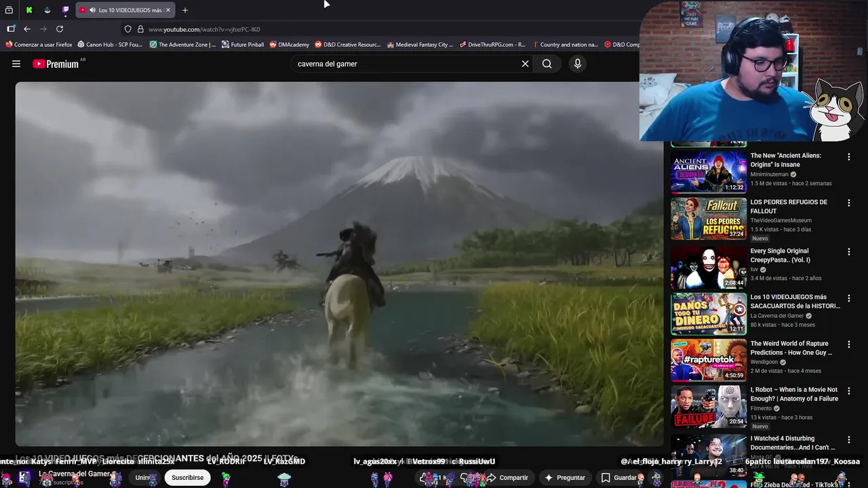This screenshot has height=488, width=868.
Task: Click the padlock site security icon
Action: pos(140,29)
